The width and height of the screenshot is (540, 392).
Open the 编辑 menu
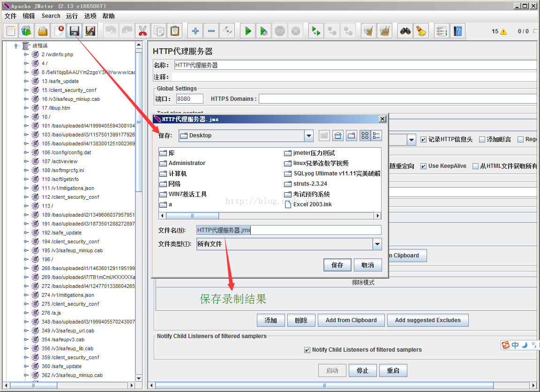click(x=29, y=16)
